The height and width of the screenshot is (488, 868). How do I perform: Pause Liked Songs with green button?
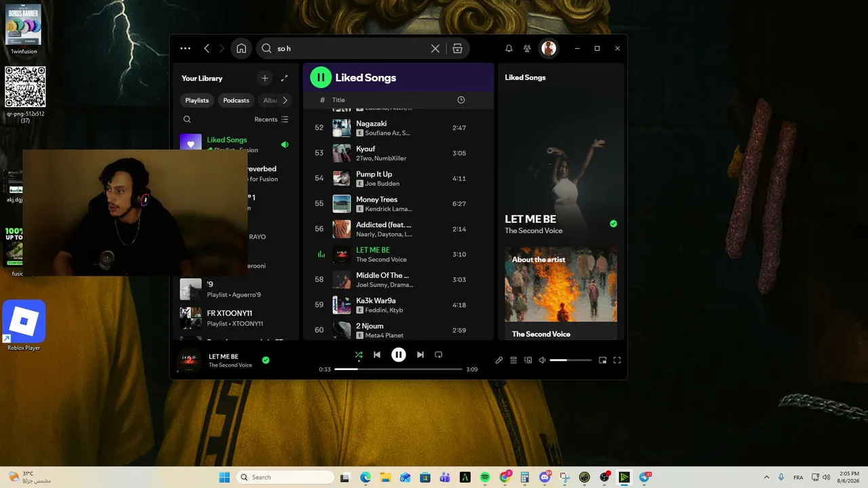(x=321, y=78)
